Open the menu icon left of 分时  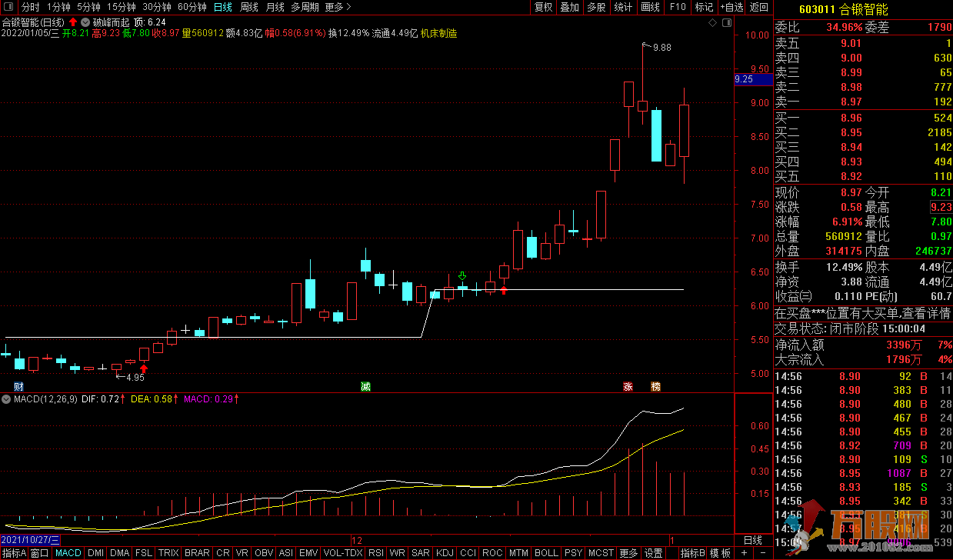click(9, 7)
